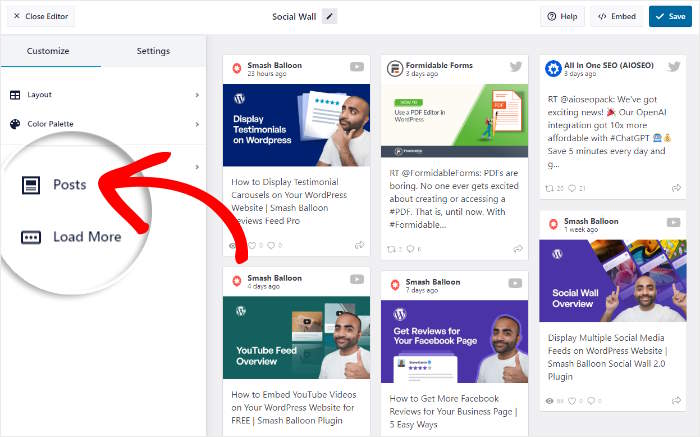This screenshot has width=700, height=437.
Task: Click heart icon on the Social Wall 2.0 post
Action: click(572, 401)
